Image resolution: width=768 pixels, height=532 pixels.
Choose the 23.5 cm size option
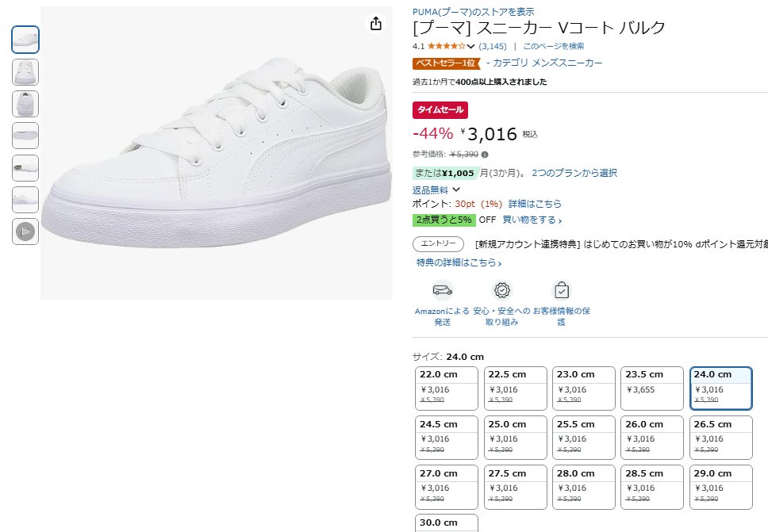tap(651, 388)
